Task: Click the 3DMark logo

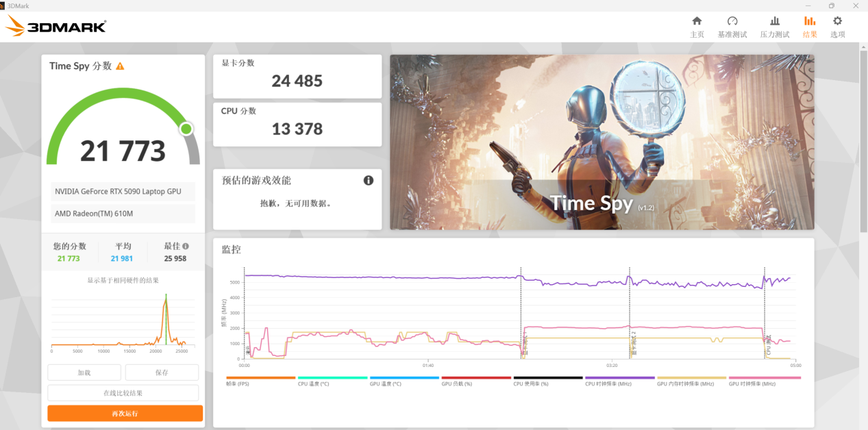Action: pos(56,27)
